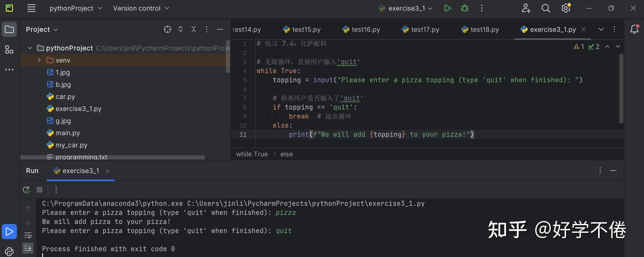The height and width of the screenshot is (257, 644).
Task: Toggle scroll to end in console output
Action: click(28, 248)
